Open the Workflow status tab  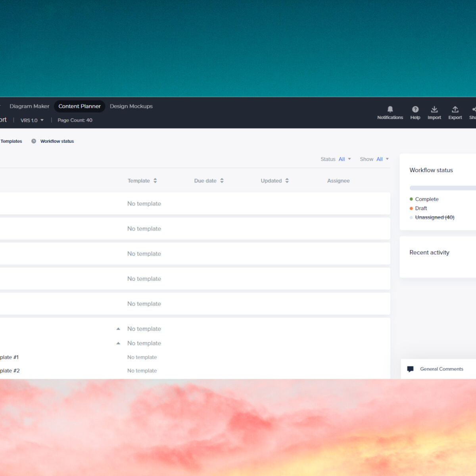(x=57, y=141)
